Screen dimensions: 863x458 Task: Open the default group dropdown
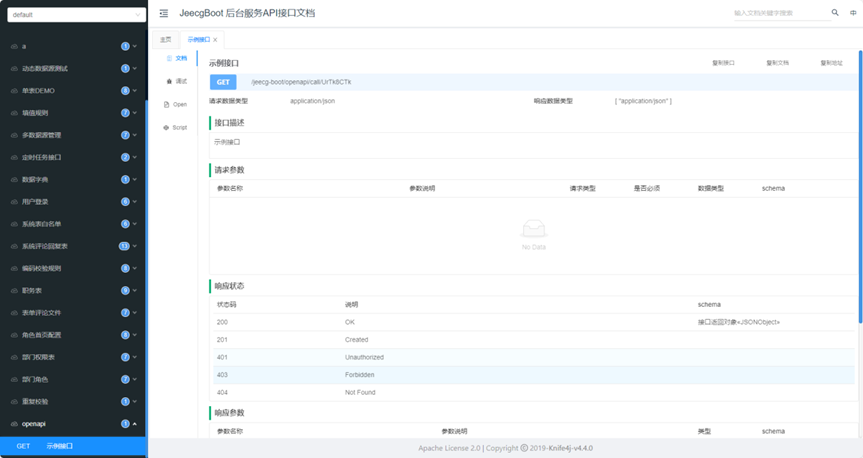[x=77, y=15]
